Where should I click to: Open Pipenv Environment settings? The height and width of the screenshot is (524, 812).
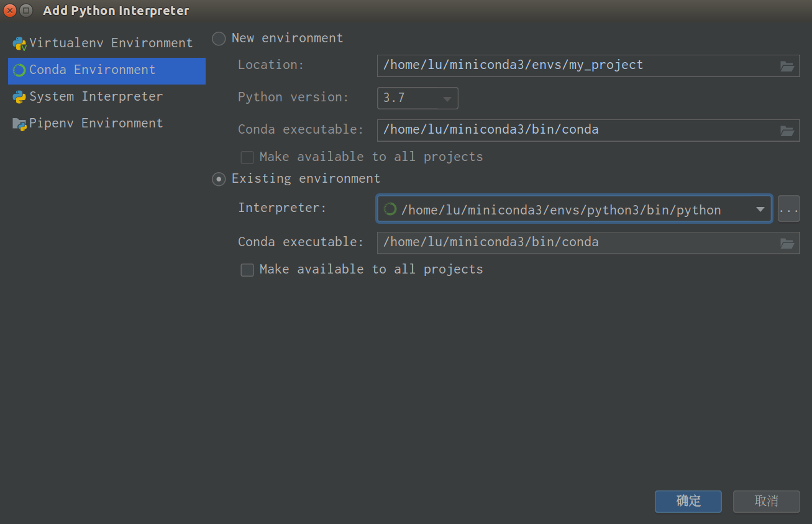point(107,124)
